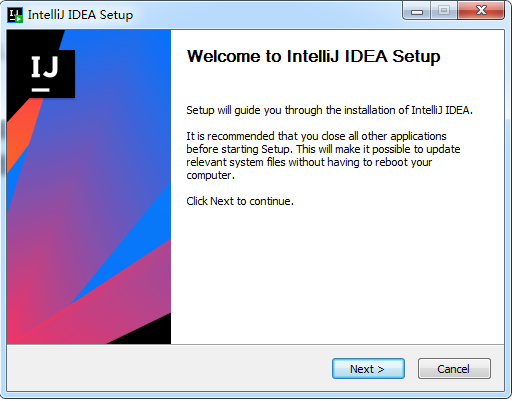Image resolution: width=512 pixels, height=401 pixels.
Task: Click the greyed-out maximize window button
Action: (x=444, y=11)
